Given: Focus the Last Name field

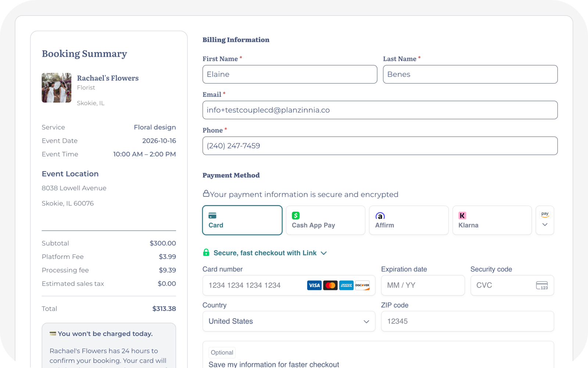Looking at the screenshot, I should [470, 74].
